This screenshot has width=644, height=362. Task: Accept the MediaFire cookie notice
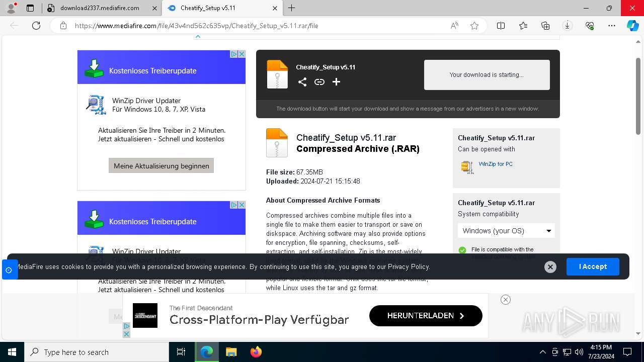click(x=593, y=266)
